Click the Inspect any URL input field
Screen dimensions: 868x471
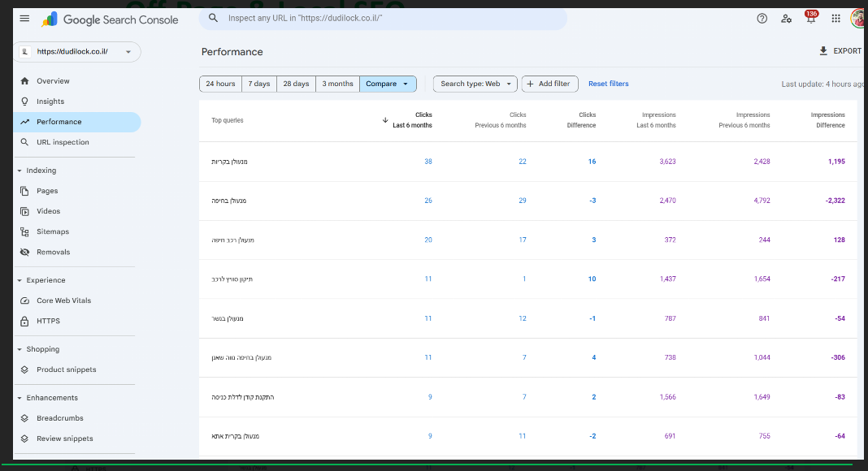click(390, 18)
